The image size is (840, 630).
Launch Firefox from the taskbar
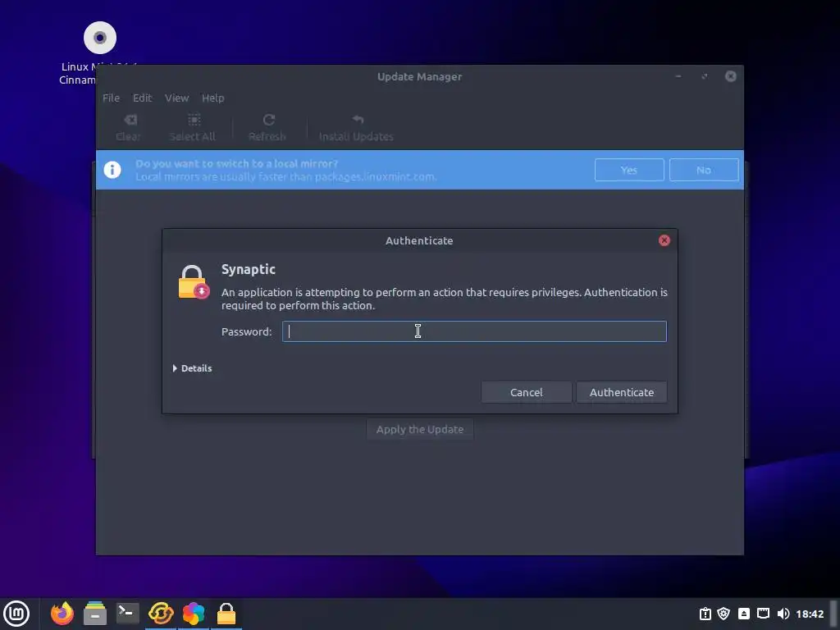point(62,614)
